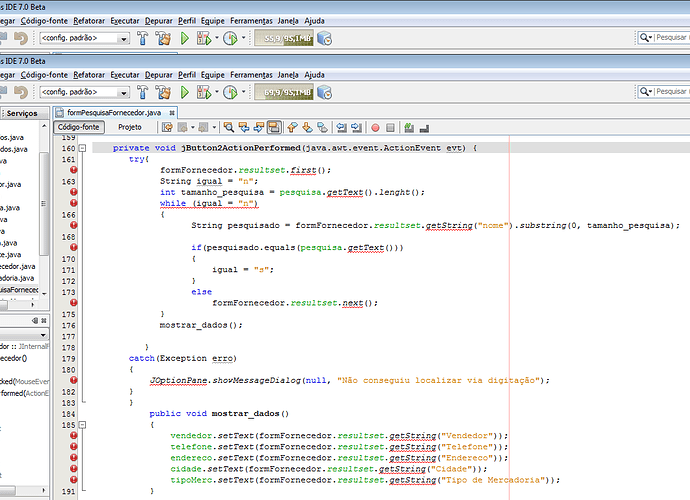Open Profile Project dropdown arrow in front window
This screenshot has height=500, width=690.
coord(243,92)
